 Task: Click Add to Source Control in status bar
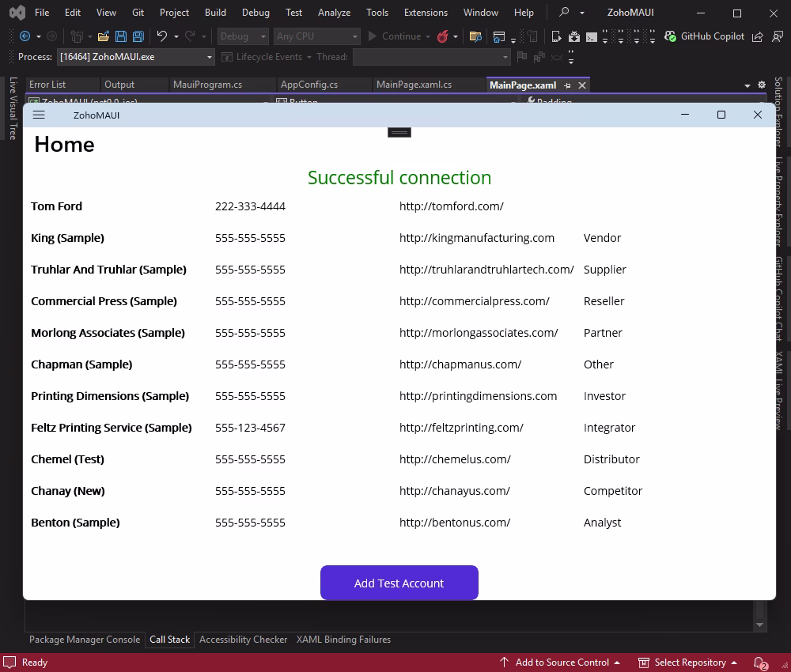point(559,663)
